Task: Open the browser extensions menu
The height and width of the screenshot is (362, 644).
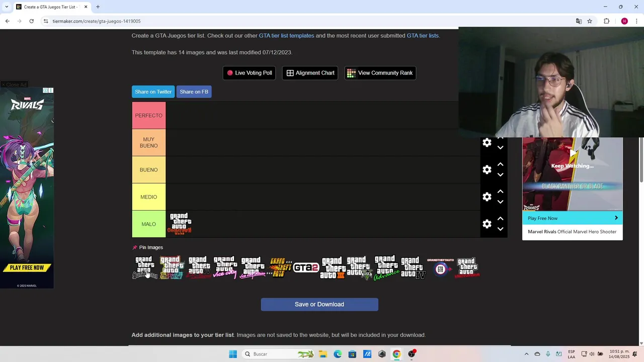Action: point(606,21)
